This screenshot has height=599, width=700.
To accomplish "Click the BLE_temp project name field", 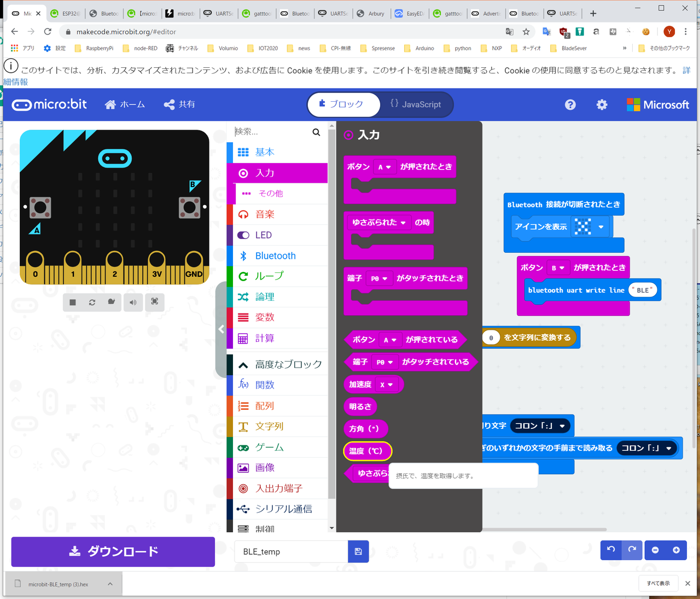I will (290, 551).
